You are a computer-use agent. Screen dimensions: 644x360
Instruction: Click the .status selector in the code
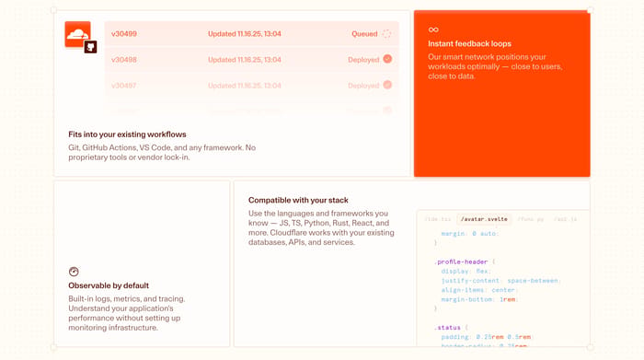pos(447,328)
